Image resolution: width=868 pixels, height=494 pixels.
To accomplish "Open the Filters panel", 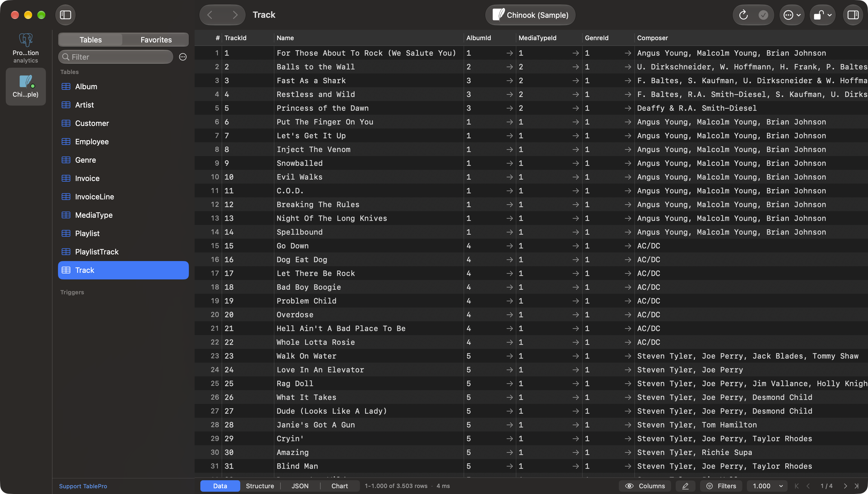I will pyautogui.click(x=721, y=486).
